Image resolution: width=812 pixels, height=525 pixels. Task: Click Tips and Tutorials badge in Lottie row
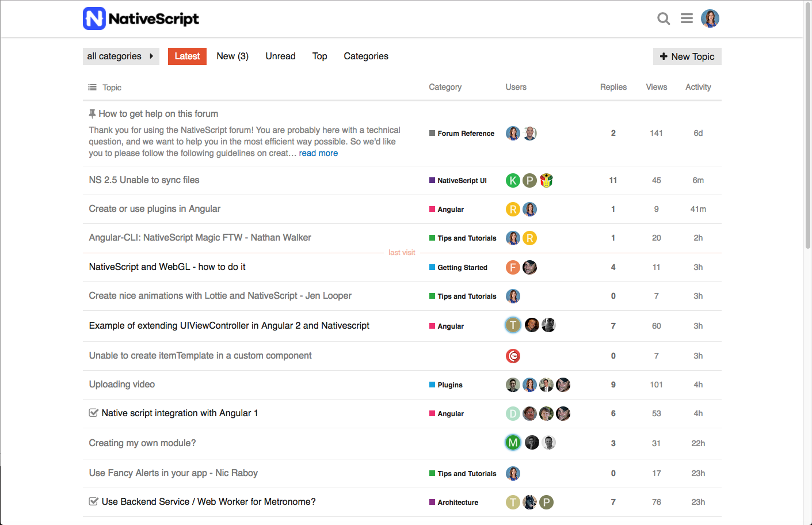coord(463,296)
